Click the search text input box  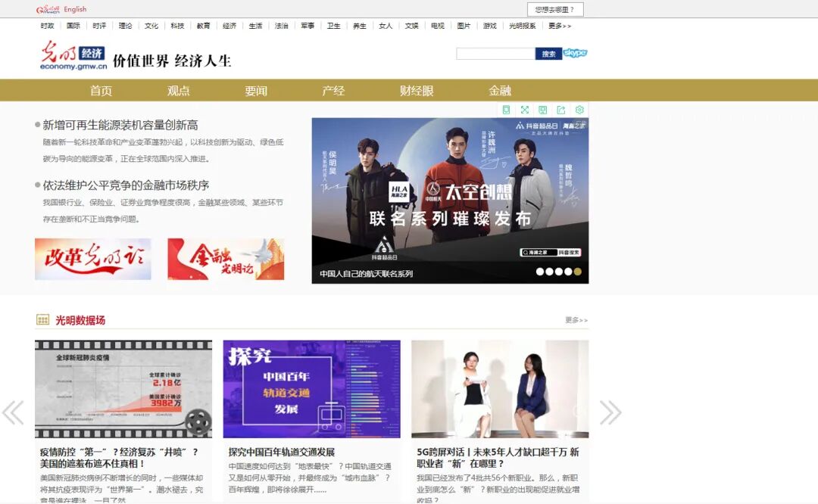pos(495,54)
